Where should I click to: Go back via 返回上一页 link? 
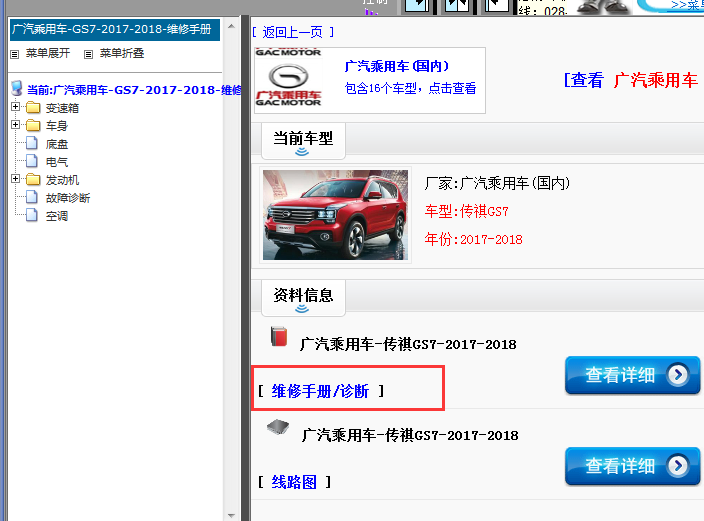coord(293,32)
